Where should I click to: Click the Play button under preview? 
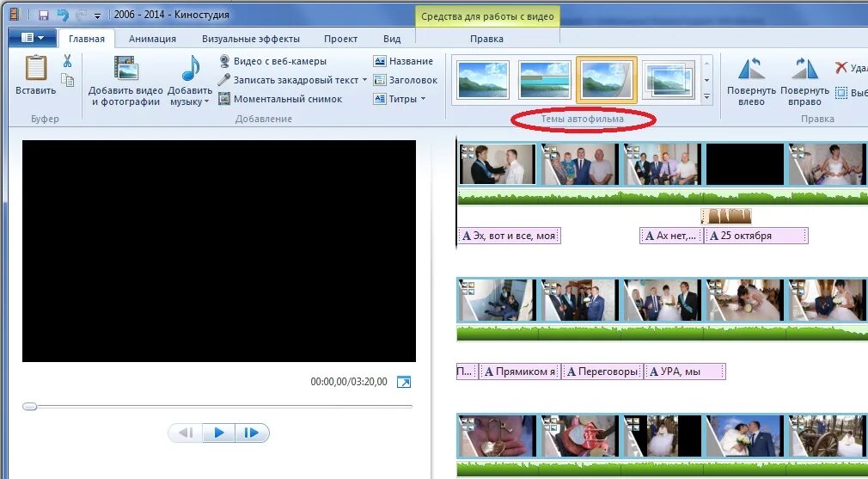pos(218,433)
